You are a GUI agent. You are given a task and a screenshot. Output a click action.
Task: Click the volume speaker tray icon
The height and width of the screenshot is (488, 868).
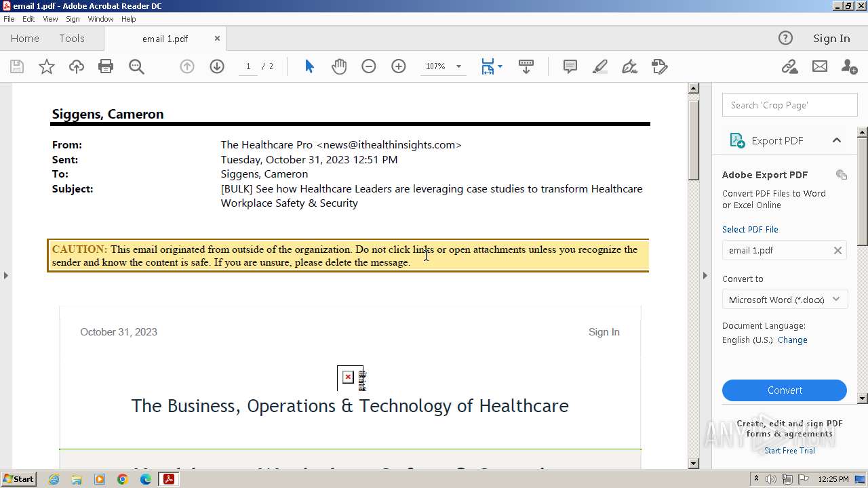(771, 479)
